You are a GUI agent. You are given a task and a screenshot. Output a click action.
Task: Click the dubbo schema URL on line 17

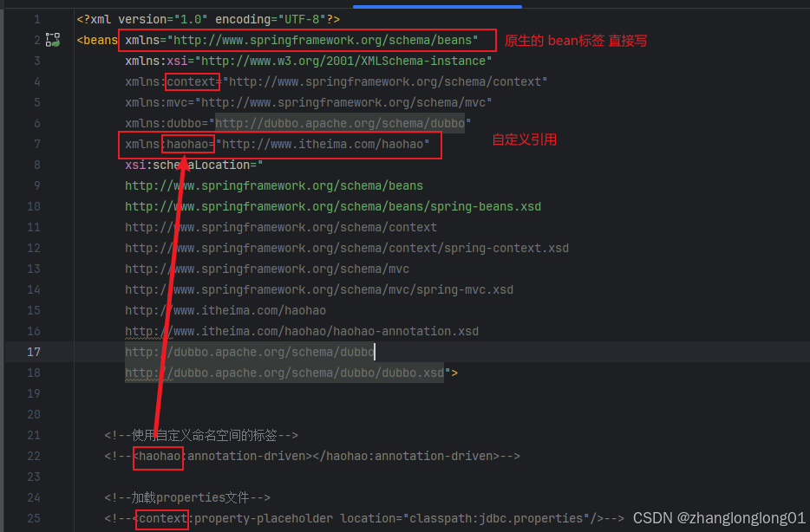pyautogui.click(x=250, y=352)
